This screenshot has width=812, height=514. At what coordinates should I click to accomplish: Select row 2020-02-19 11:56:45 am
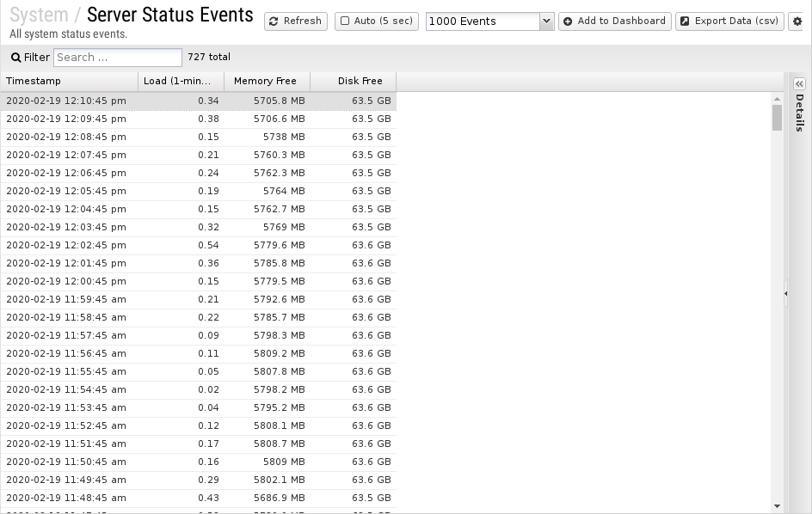pos(199,353)
